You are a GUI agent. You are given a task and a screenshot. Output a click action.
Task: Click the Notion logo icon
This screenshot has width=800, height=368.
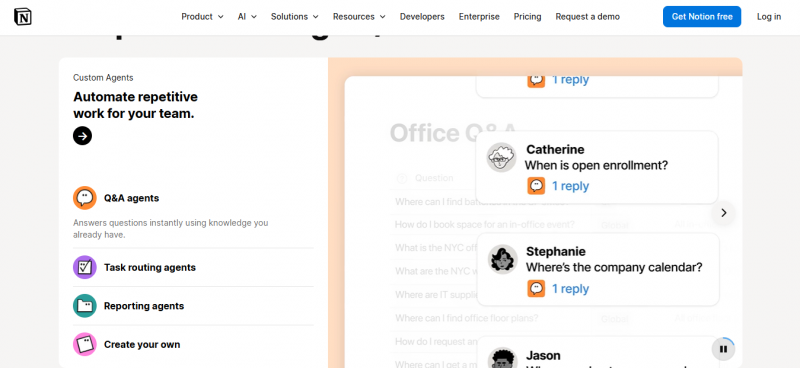click(22, 17)
